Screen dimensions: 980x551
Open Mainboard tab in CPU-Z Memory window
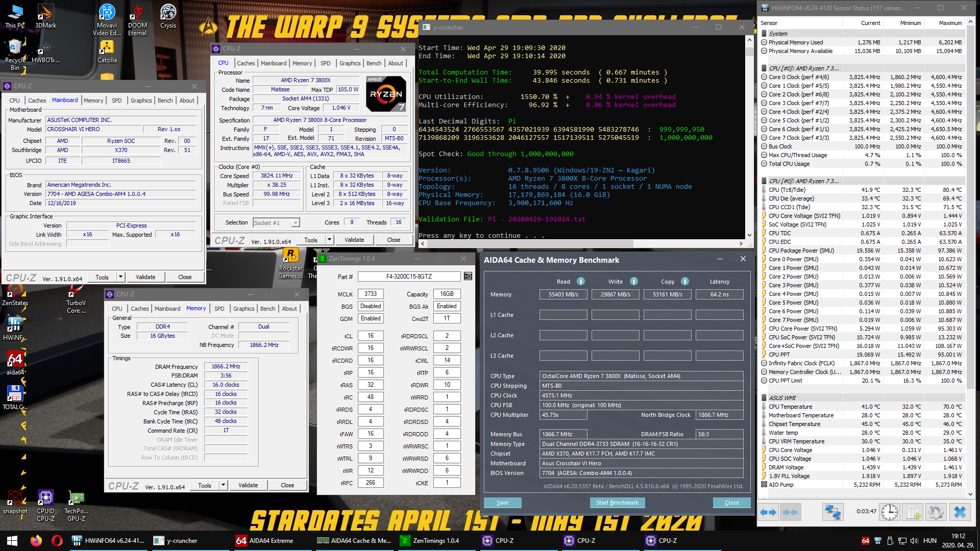coord(167,309)
